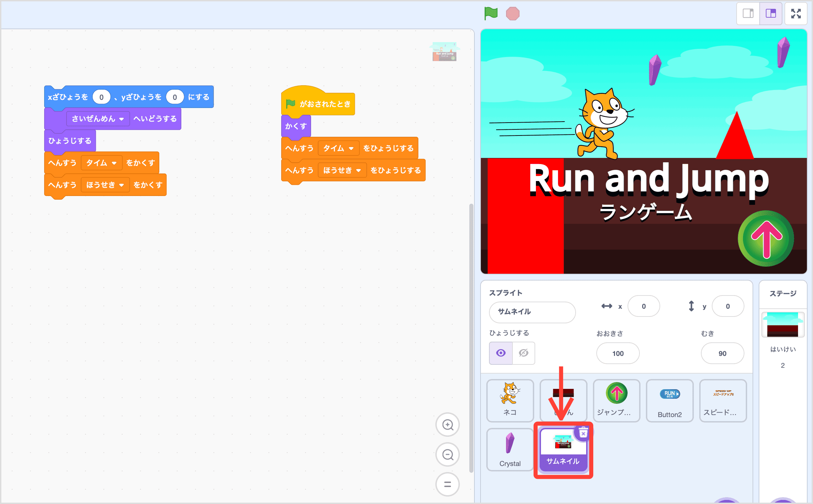813x504 pixels.
Task: Click the むき direction field 90
Action: coord(722,353)
